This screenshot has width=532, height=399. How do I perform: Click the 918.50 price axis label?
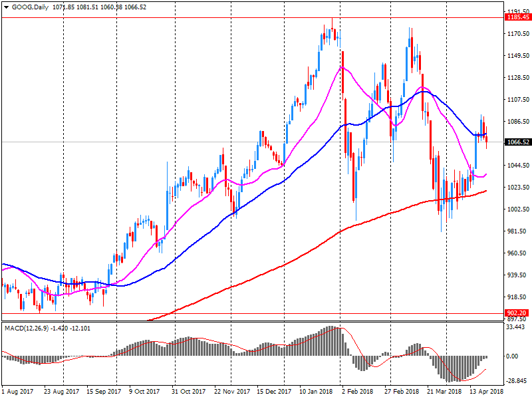click(x=518, y=297)
